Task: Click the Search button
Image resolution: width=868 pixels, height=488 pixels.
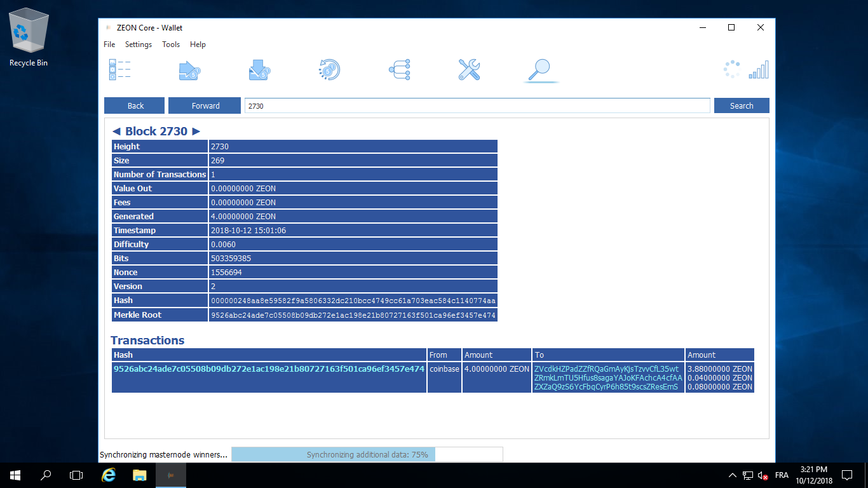Action: (x=742, y=105)
